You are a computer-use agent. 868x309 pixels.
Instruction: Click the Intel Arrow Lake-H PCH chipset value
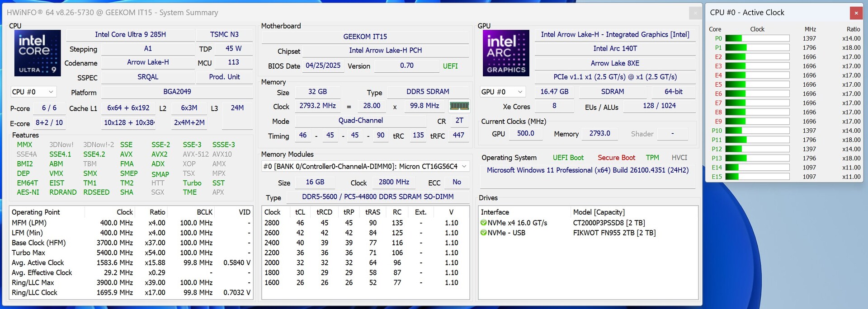point(386,50)
